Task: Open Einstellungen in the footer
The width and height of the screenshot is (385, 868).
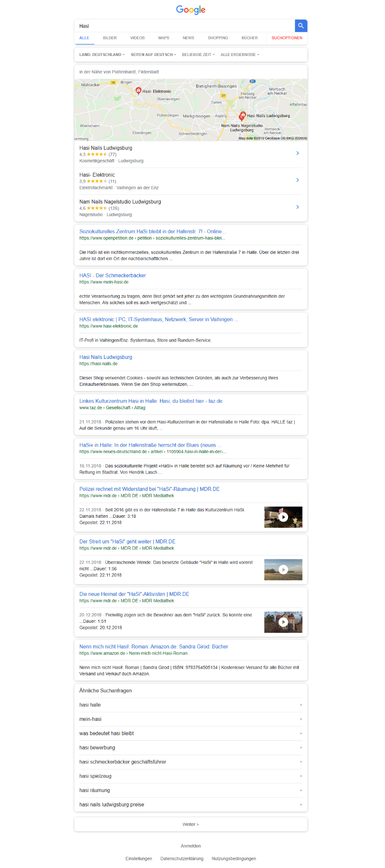Action: point(139,858)
